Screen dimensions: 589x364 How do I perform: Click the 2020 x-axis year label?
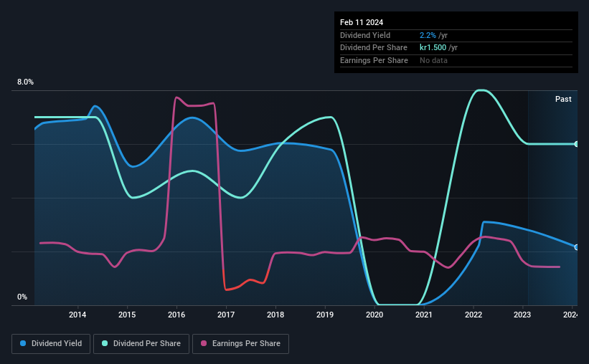tap(374, 315)
